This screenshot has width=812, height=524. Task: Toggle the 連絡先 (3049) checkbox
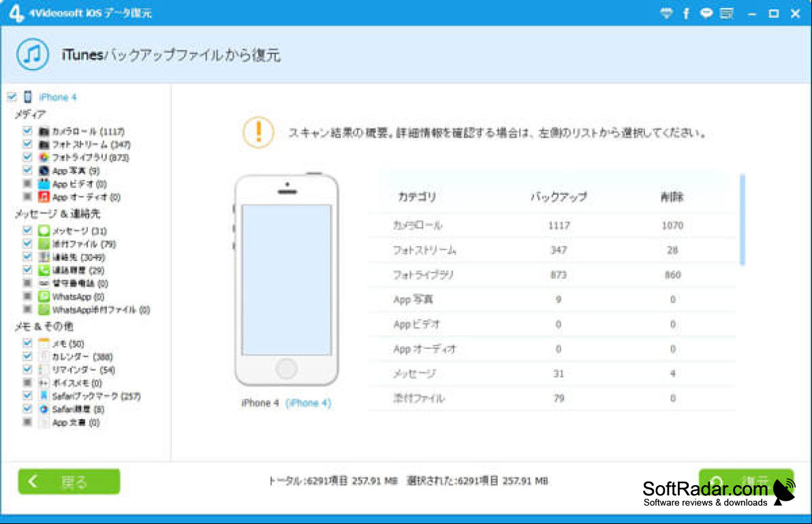coord(27,257)
